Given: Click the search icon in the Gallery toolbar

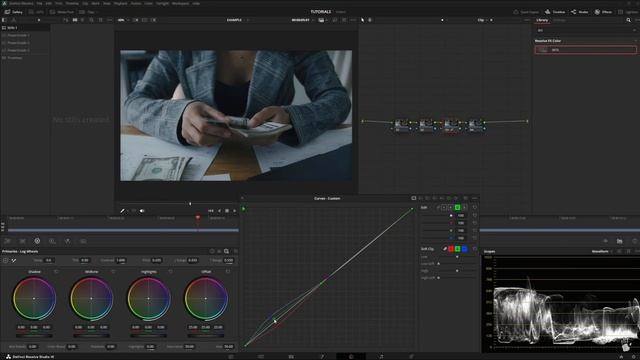Looking at the screenshot, I should pos(91,20).
